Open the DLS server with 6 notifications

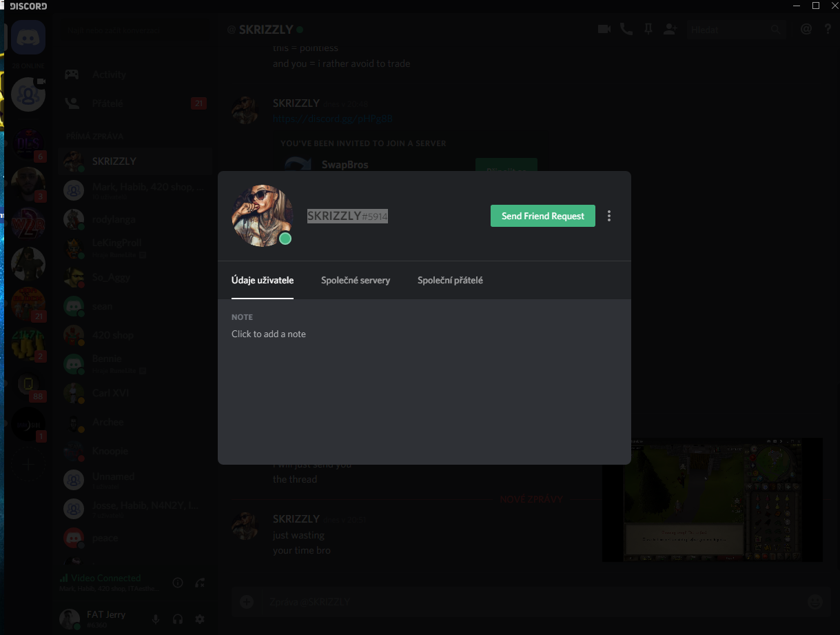pos(28,145)
